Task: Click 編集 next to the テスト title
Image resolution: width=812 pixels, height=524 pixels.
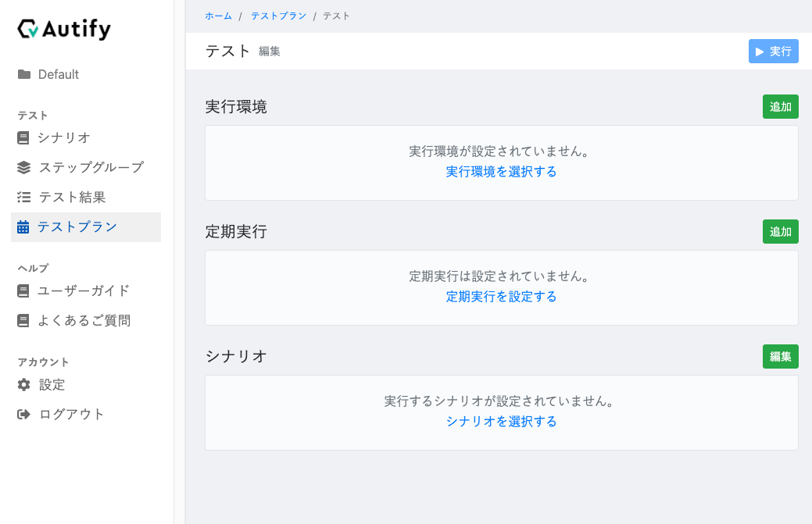Action: click(x=269, y=52)
